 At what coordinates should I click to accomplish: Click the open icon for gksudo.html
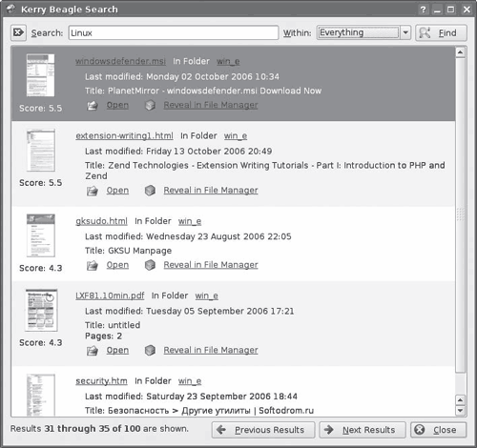point(93,265)
